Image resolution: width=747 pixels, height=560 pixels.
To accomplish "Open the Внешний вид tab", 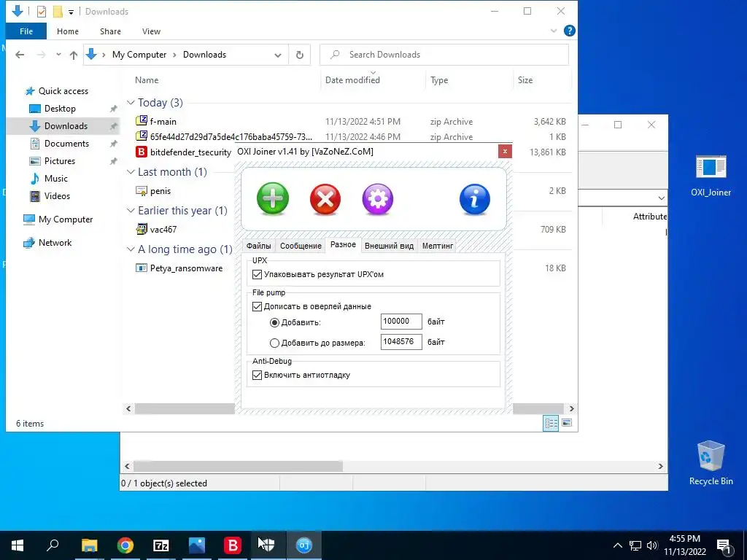I will [389, 246].
